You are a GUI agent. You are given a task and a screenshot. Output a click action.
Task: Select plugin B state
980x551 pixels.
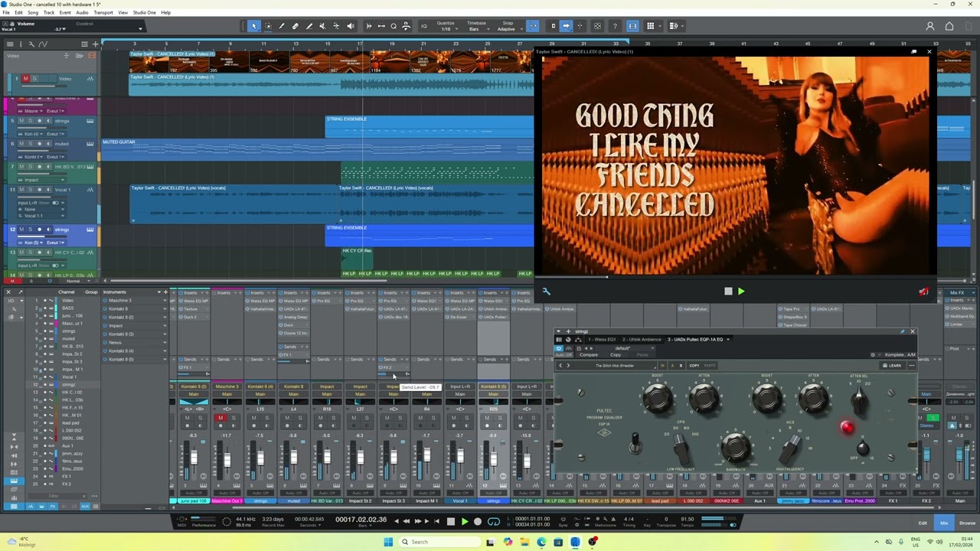681,365
